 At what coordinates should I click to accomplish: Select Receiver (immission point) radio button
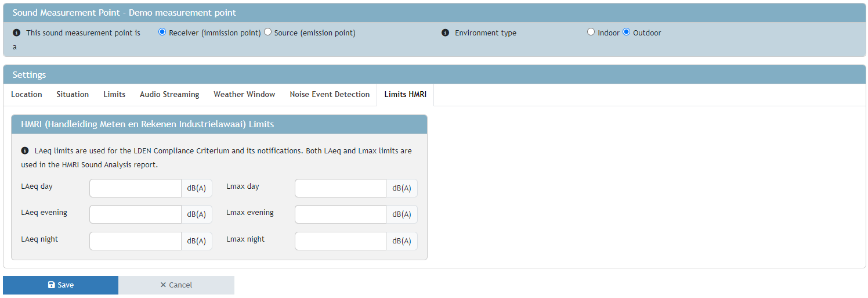[162, 33]
